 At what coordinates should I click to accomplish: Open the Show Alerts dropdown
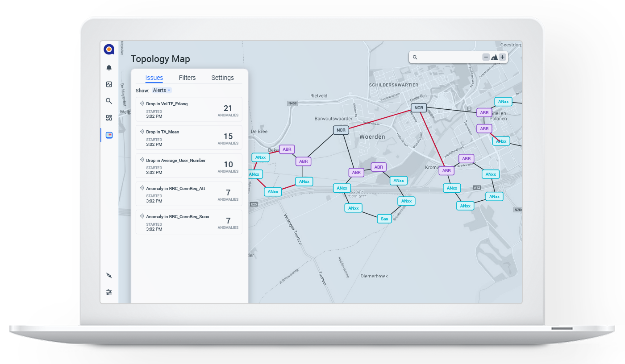click(x=162, y=90)
